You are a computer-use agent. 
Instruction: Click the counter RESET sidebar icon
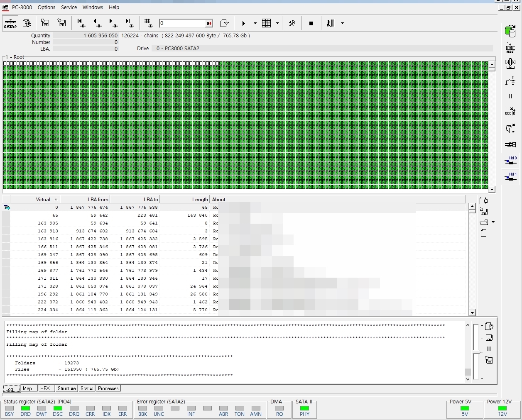[x=510, y=47]
